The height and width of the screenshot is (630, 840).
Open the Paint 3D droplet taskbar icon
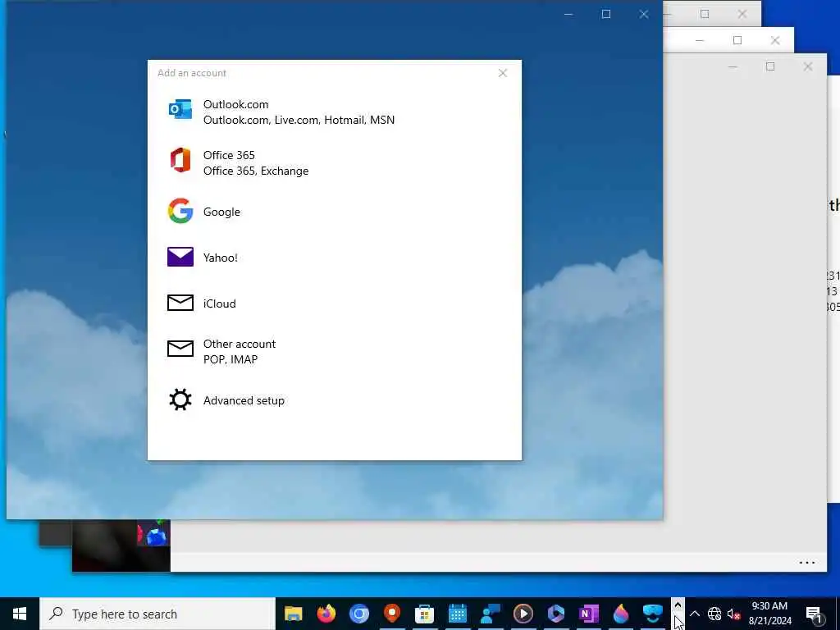621,614
